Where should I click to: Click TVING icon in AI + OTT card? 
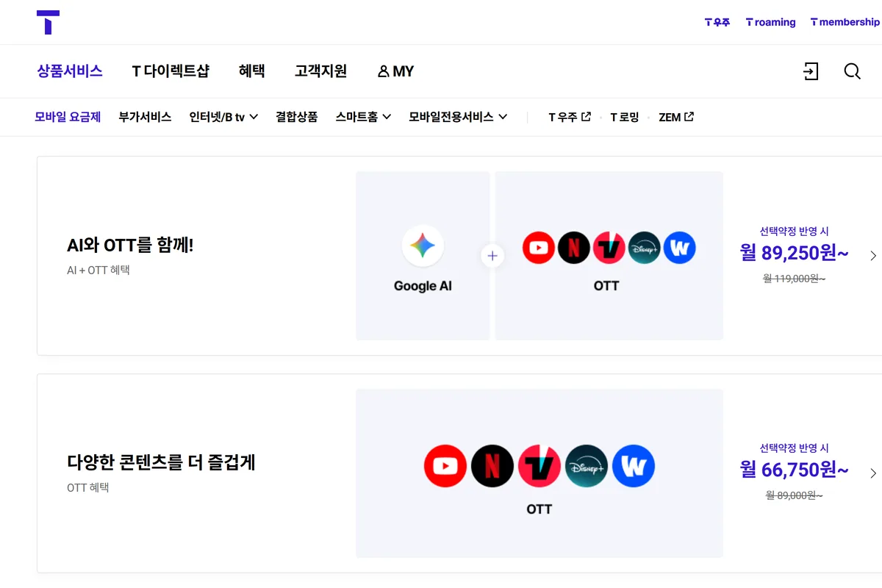pyautogui.click(x=609, y=248)
